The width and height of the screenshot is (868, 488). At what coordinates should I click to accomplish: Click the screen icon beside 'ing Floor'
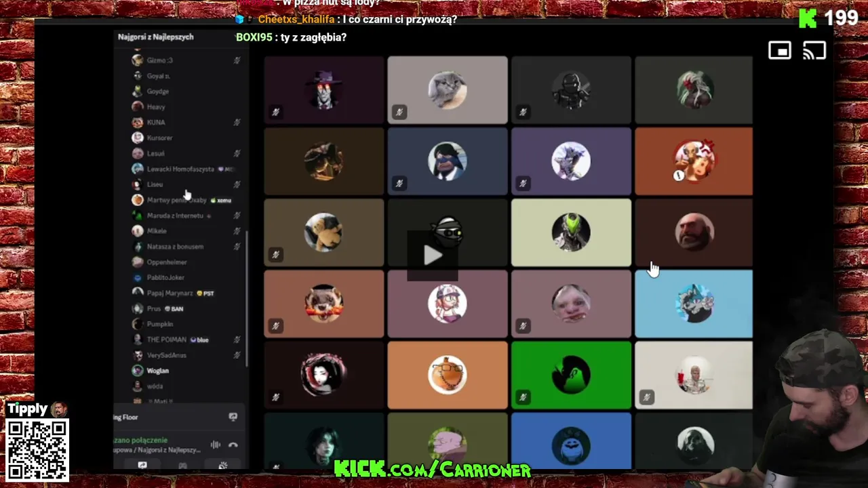tap(233, 417)
